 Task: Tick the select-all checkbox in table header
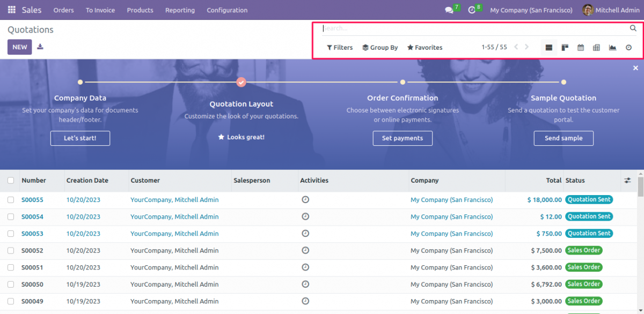click(11, 181)
